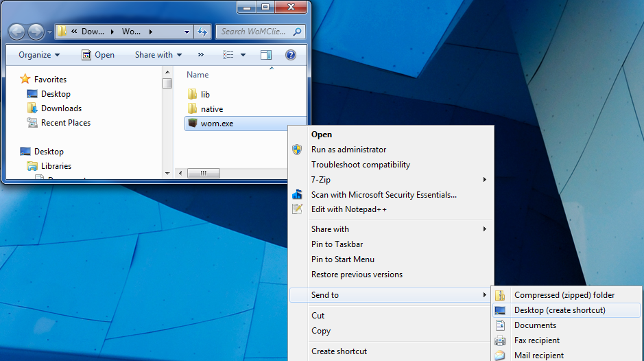This screenshot has height=361, width=644.
Task: Send to Documents
Action: point(567,325)
